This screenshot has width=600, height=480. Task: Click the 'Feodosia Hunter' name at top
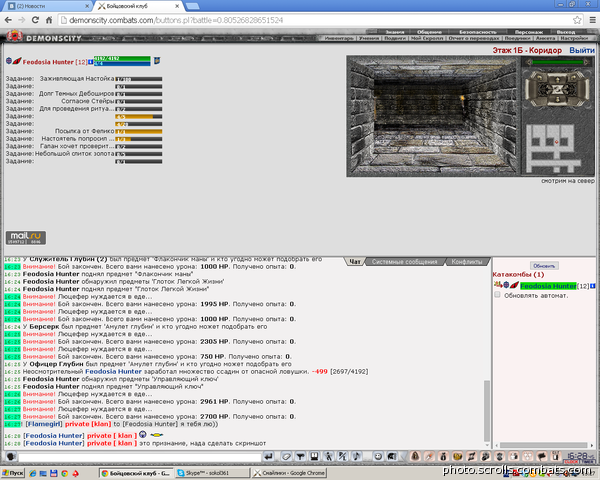pos(48,62)
